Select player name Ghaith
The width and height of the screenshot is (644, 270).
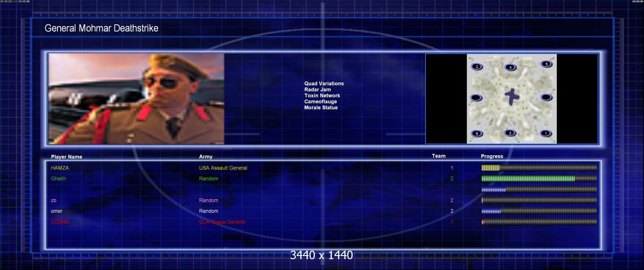click(58, 179)
